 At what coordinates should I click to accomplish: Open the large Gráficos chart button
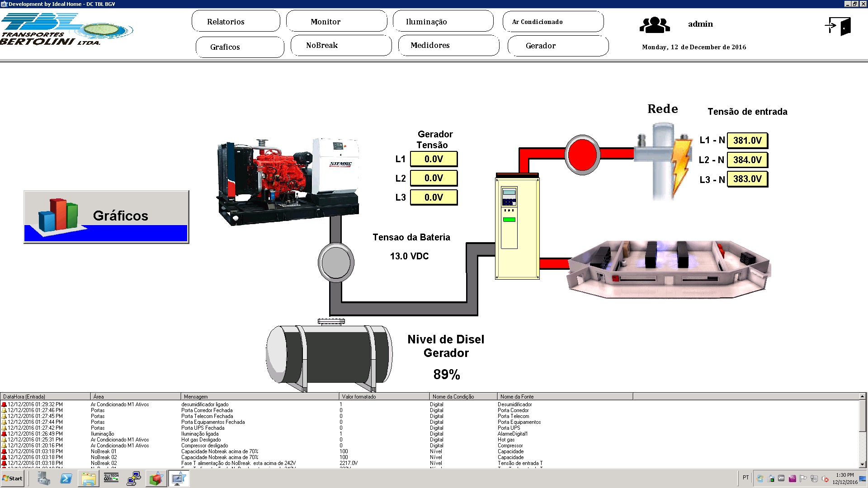pos(106,217)
